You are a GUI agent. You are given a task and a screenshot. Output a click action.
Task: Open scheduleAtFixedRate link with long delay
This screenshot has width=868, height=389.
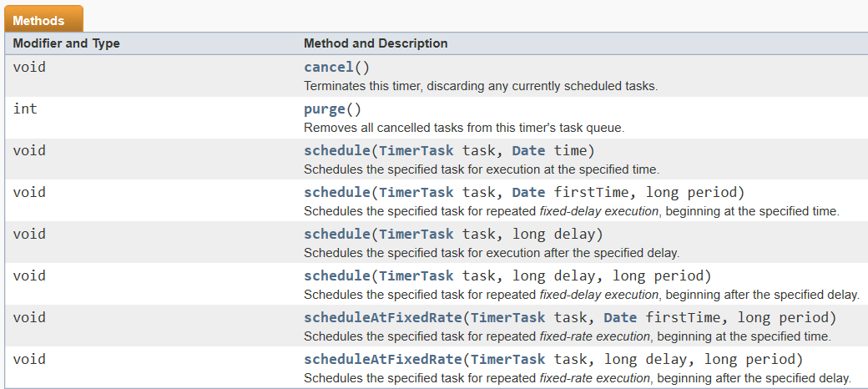click(x=382, y=359)
